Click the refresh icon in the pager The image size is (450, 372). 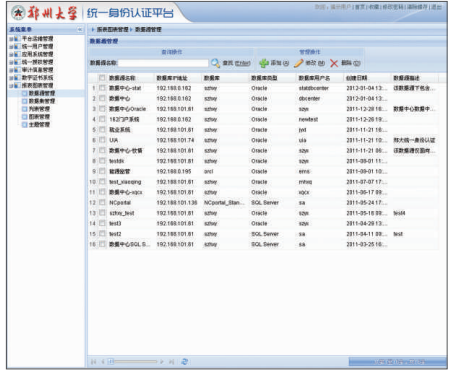[184, 362]
